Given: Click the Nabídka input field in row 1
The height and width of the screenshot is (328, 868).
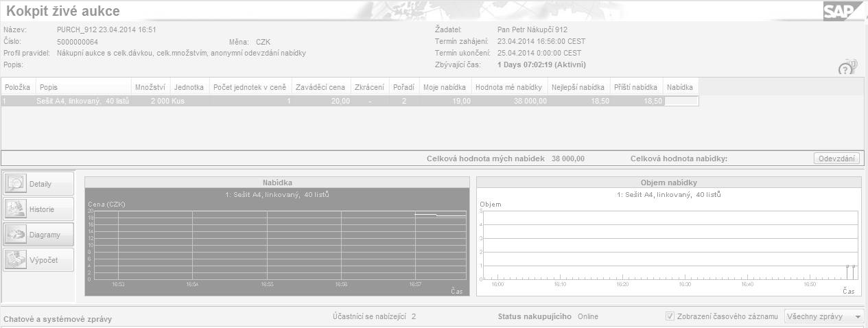Looking at the screenshot, I should tap(681, 101).
